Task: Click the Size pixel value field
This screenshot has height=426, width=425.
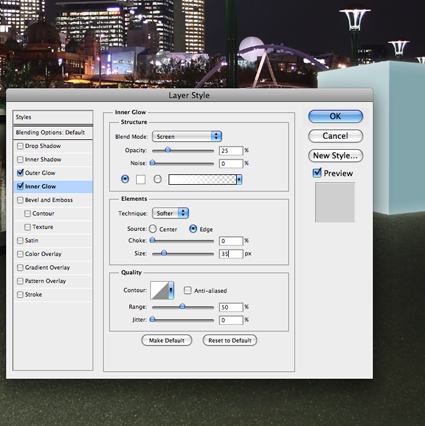Action: coord(231,254)
